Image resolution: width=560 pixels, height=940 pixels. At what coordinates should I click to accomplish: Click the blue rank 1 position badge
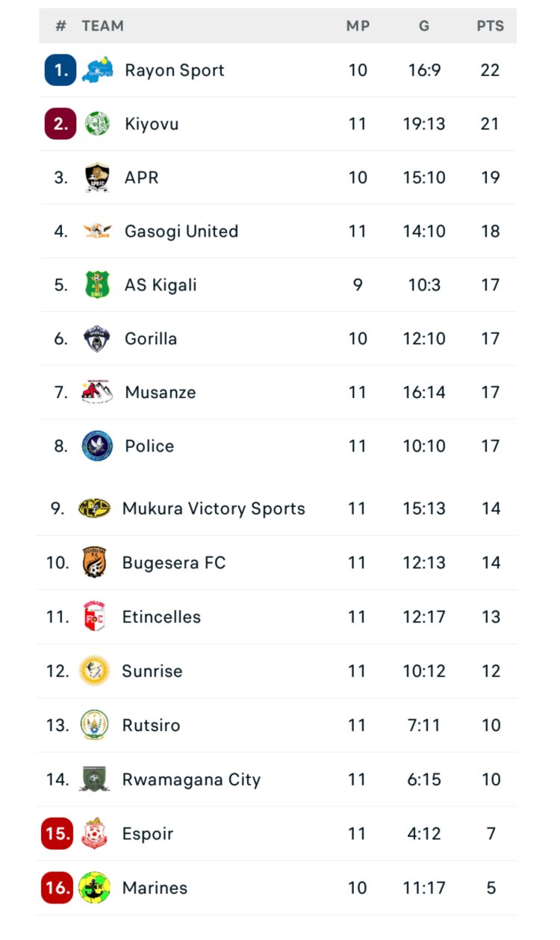pos(60,70)
